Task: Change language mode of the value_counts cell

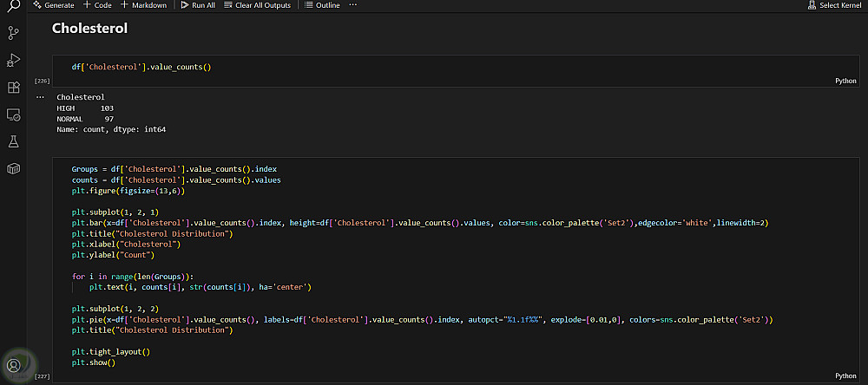Action: (845, 81)
